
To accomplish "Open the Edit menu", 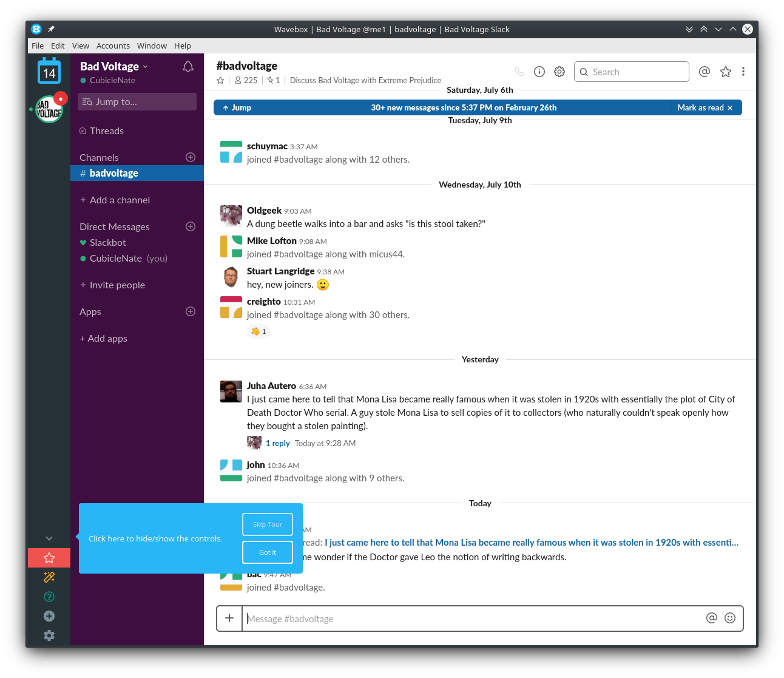I will 58,46.
